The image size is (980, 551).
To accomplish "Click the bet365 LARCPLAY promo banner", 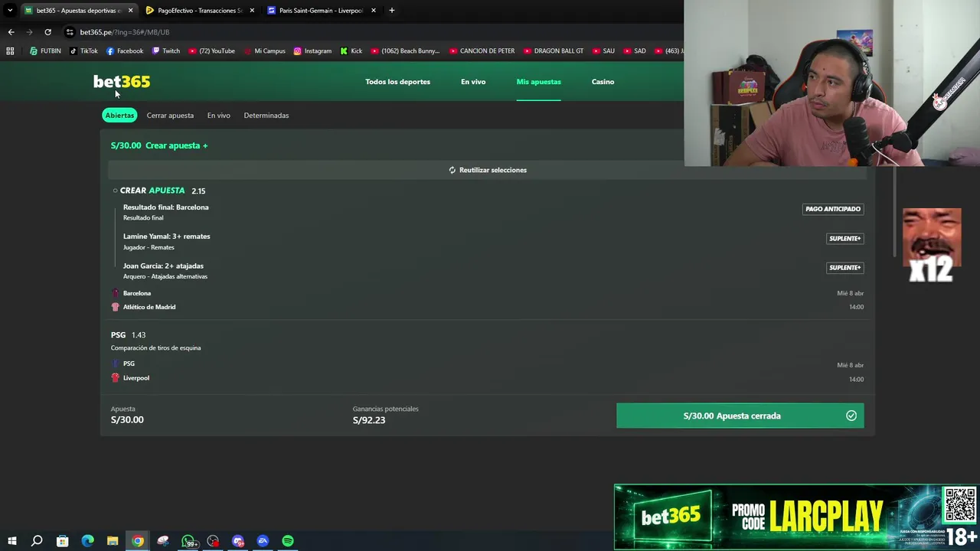I will tap(796, 517).
